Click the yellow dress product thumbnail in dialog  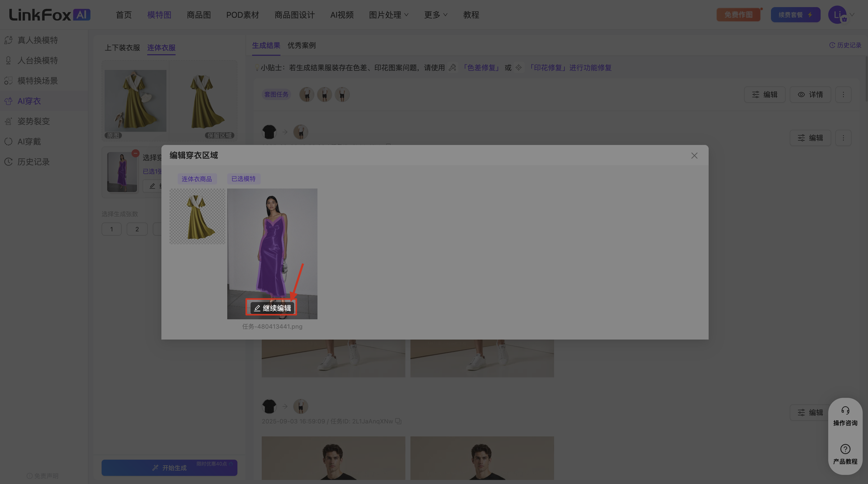(x=197, y=216)
